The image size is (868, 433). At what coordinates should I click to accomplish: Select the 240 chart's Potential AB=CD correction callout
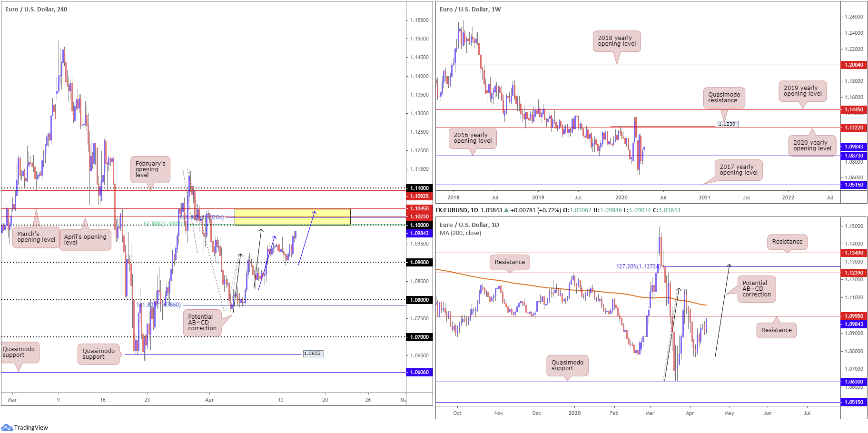202,322
